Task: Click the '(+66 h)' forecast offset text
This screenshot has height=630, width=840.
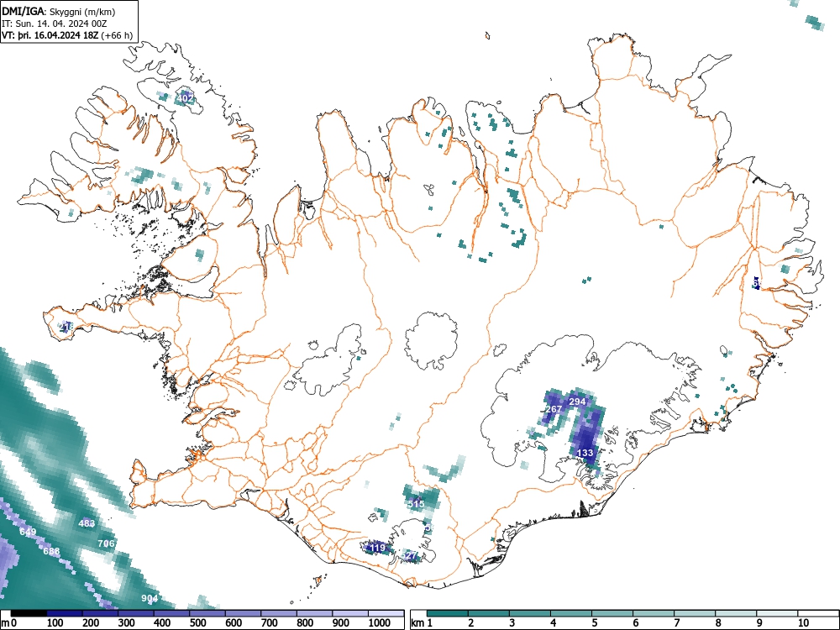Action: [116, 35]
